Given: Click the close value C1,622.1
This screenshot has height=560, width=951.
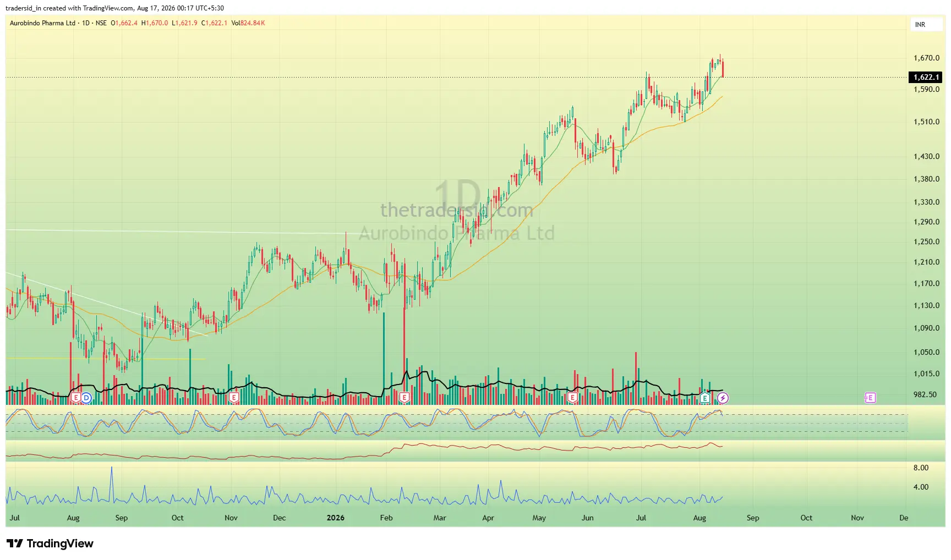Looking at the screenshot, I should (x=214, y=23).
